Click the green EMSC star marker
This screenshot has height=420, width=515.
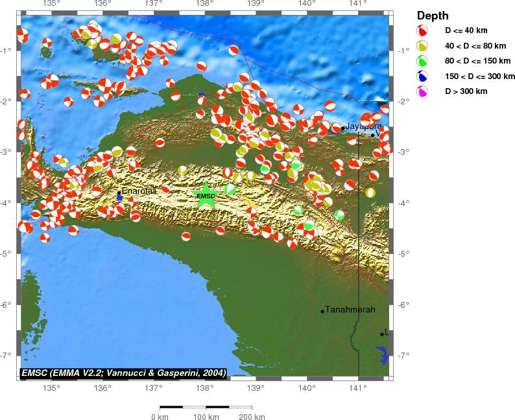tap(206, 196)
